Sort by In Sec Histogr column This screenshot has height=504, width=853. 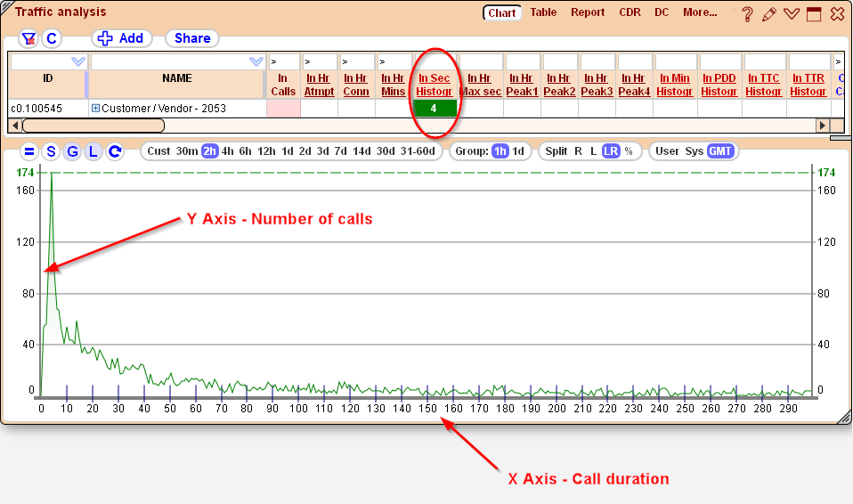click(x=435, y=85)
